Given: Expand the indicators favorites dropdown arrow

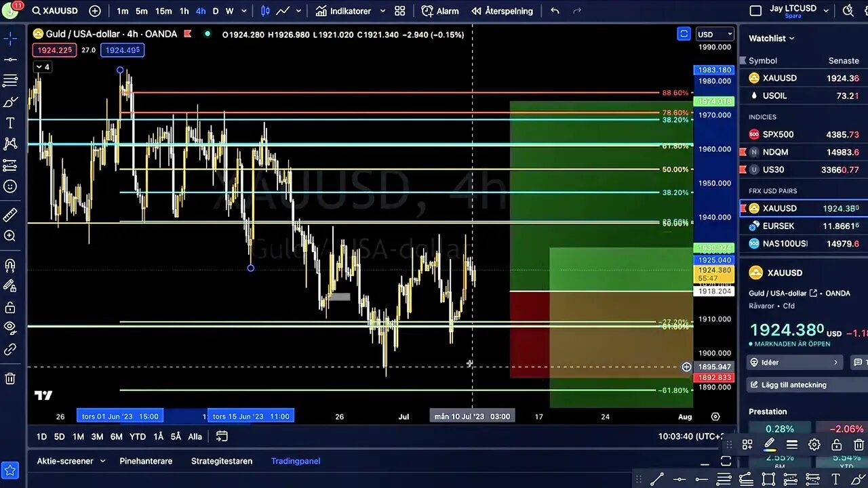Looking at the screenshot, I should pos(382,11).
